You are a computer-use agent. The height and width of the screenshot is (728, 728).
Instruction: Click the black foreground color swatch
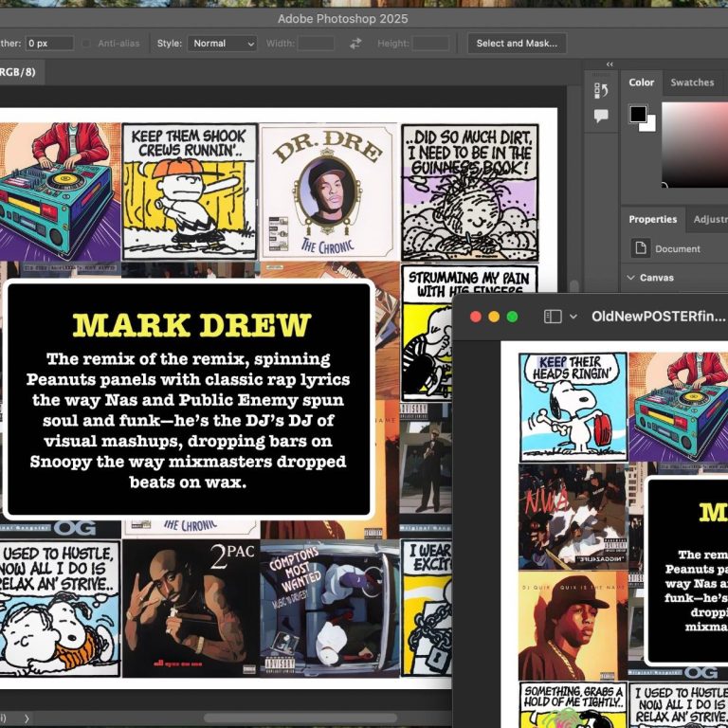coord(638,114)
